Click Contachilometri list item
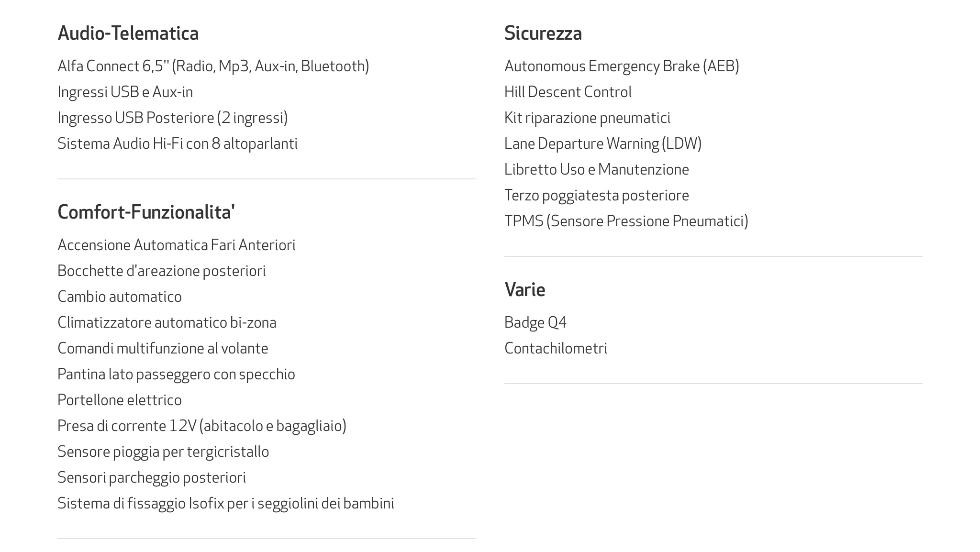 click(x=556, y=348)
